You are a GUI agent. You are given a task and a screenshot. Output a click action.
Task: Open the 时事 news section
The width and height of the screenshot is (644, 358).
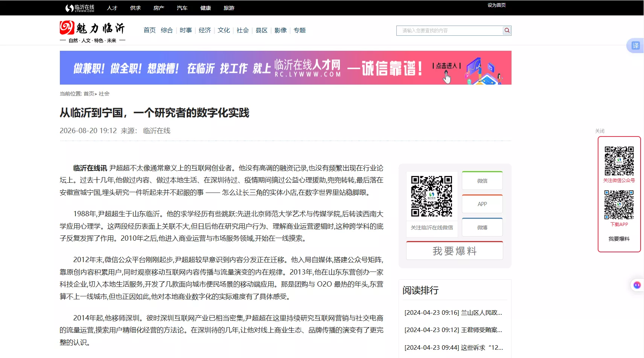186,30
